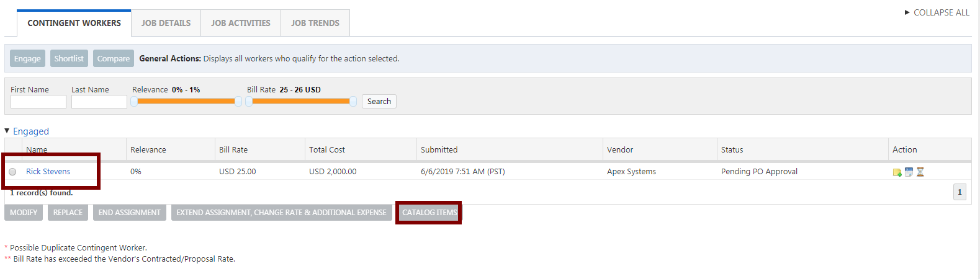Select the Rick Stevens radio button
Screen dimensions: 980x279
coord(12,172)
